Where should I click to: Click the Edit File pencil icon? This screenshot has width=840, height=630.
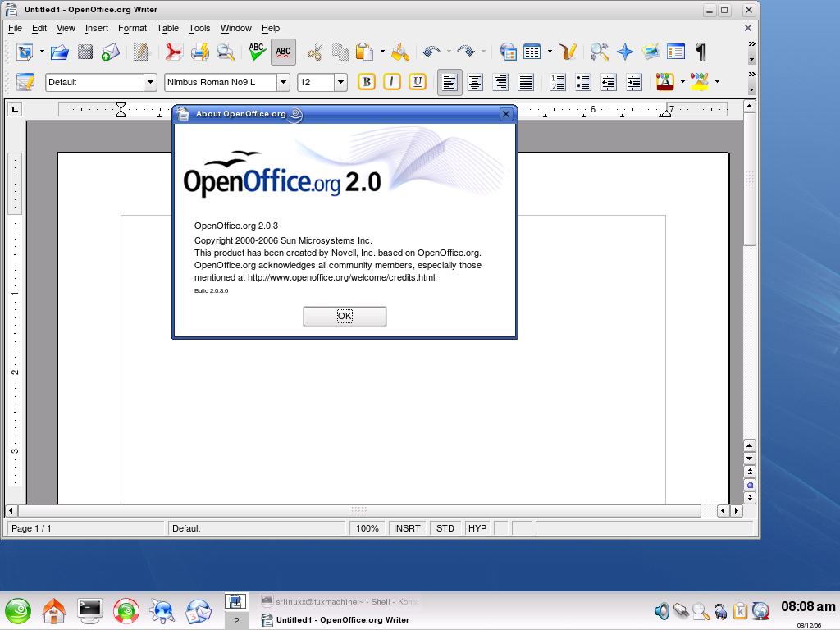pyautogui.click(x=141, y=52)
